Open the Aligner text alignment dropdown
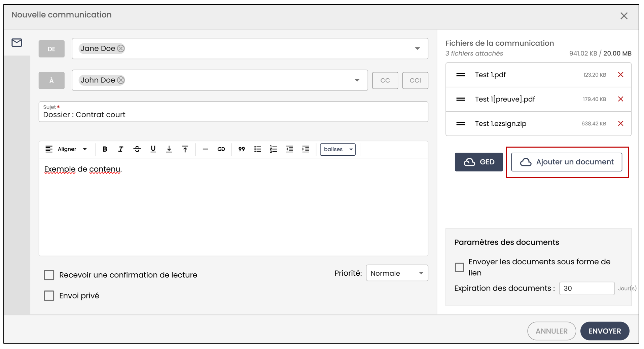 click(x=67, y=149)
